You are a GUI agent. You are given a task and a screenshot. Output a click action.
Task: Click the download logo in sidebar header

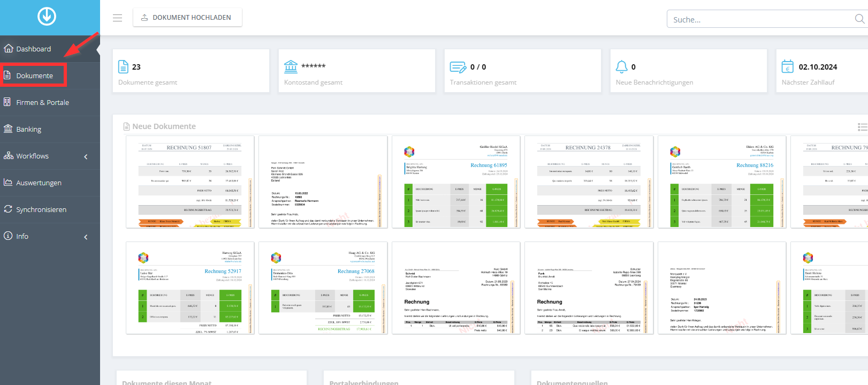[x=47, y=17]
